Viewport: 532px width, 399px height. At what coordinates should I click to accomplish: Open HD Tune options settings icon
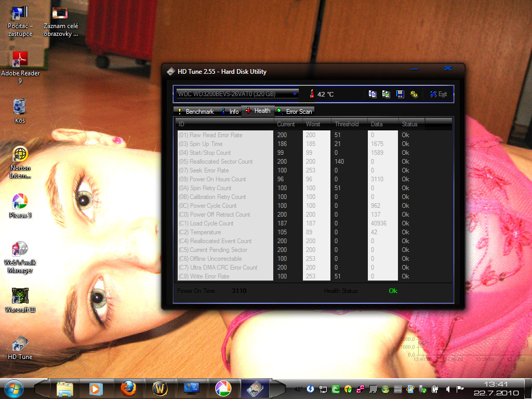click(414, 94)
